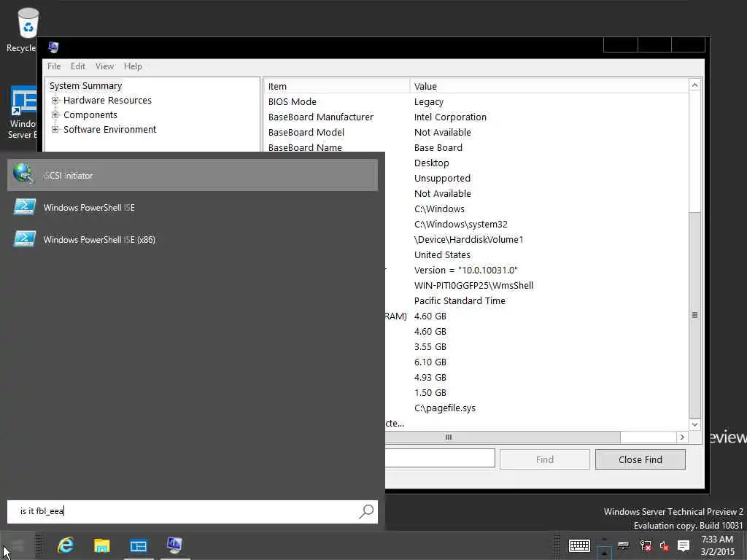Open Action Center notifications icon
Screen dimensions: 747x560
coord(684,545)
